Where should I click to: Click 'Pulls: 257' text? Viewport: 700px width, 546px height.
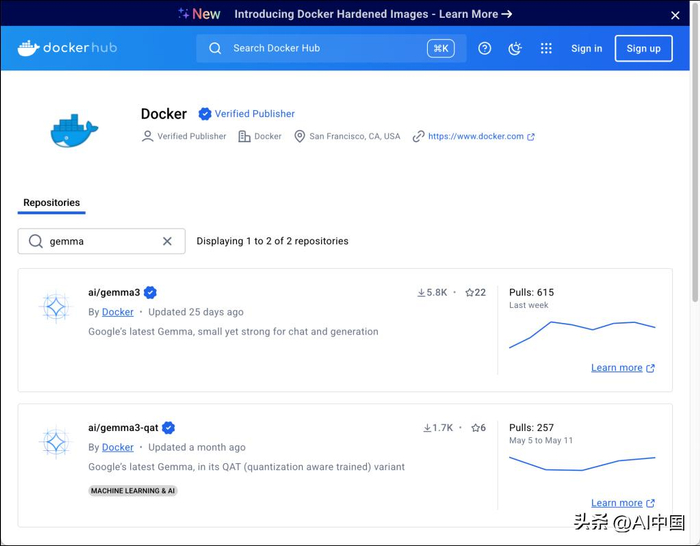coord(531,428)
